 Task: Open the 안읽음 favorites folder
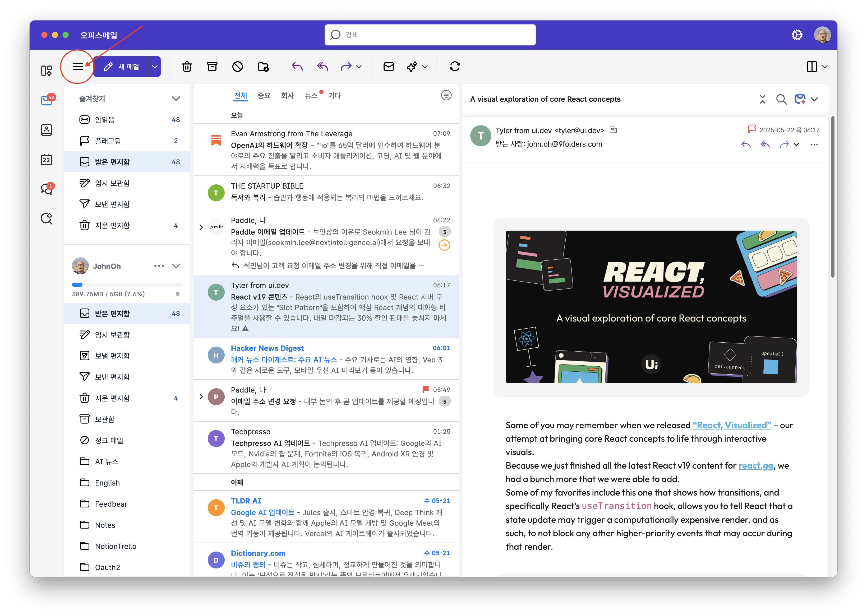tap(127, 119)
